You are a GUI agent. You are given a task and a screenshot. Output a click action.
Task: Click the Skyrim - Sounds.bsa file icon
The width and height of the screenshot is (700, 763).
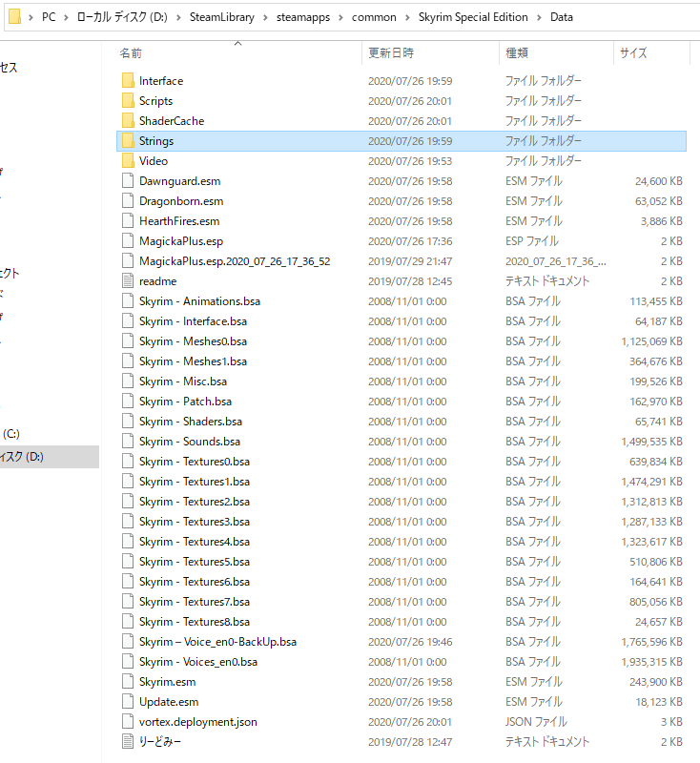(x=128, y=442)
